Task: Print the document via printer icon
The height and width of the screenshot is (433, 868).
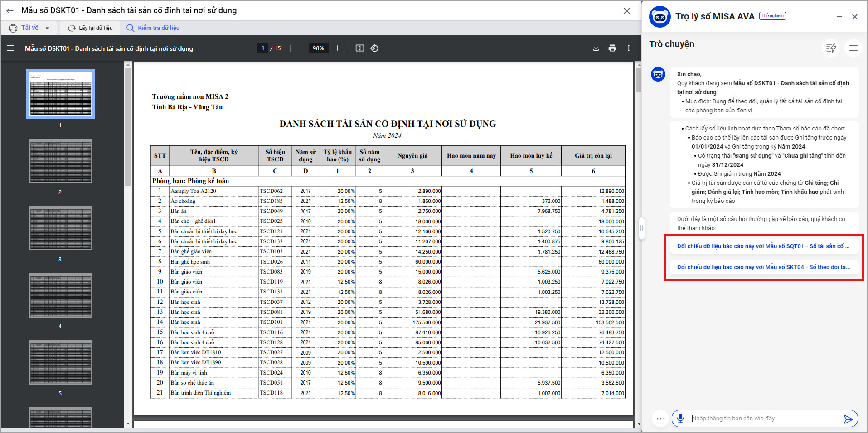Action: coord(612,48)
